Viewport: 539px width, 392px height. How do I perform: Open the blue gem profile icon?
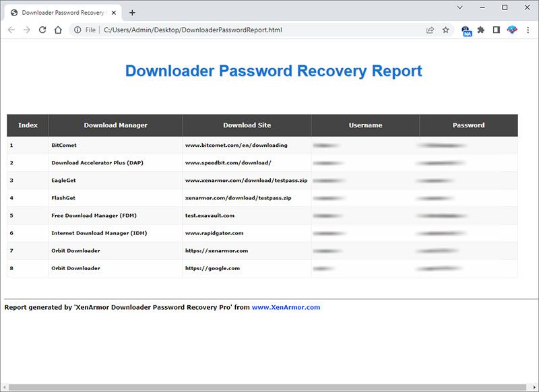click(x=512, y=30)
